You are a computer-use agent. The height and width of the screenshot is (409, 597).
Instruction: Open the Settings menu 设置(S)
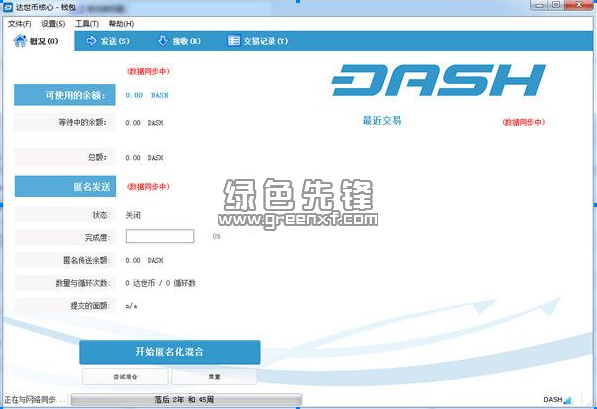tap(53, 24)
